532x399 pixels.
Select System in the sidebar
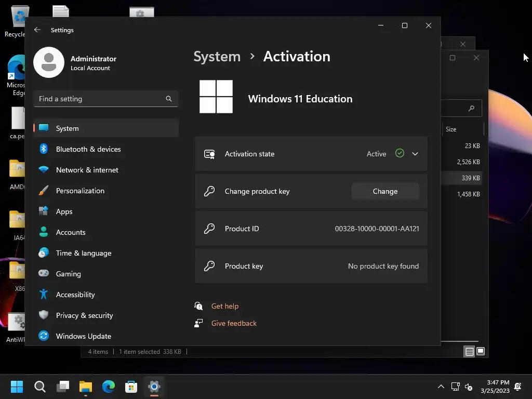pyautogui.click(x=106, y=128)
